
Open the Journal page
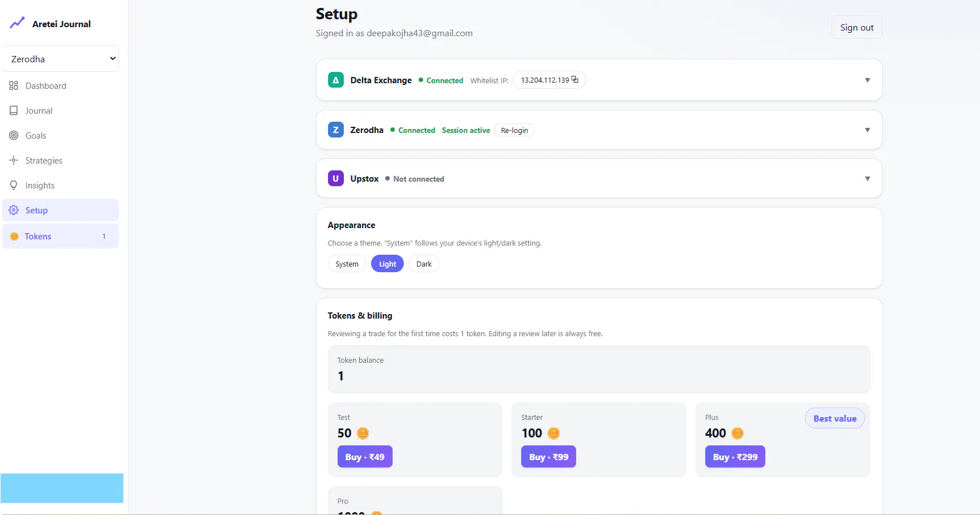point(61,111)
